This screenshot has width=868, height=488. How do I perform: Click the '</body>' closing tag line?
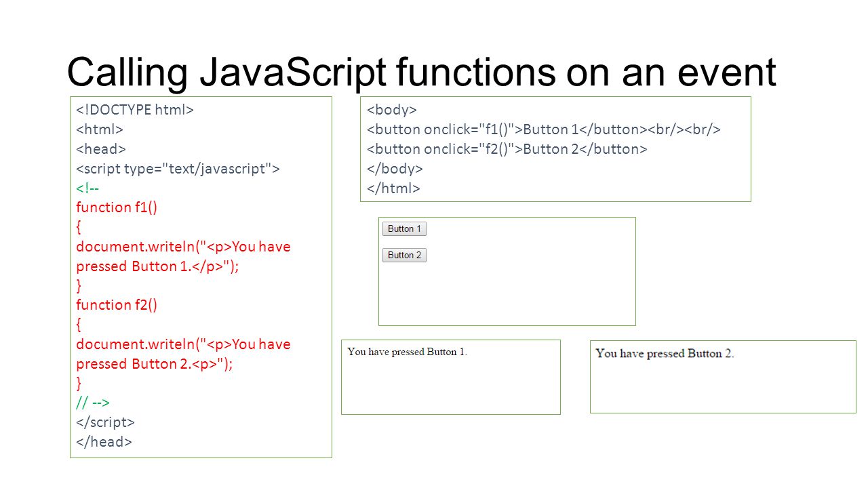[x=395, y=169]
